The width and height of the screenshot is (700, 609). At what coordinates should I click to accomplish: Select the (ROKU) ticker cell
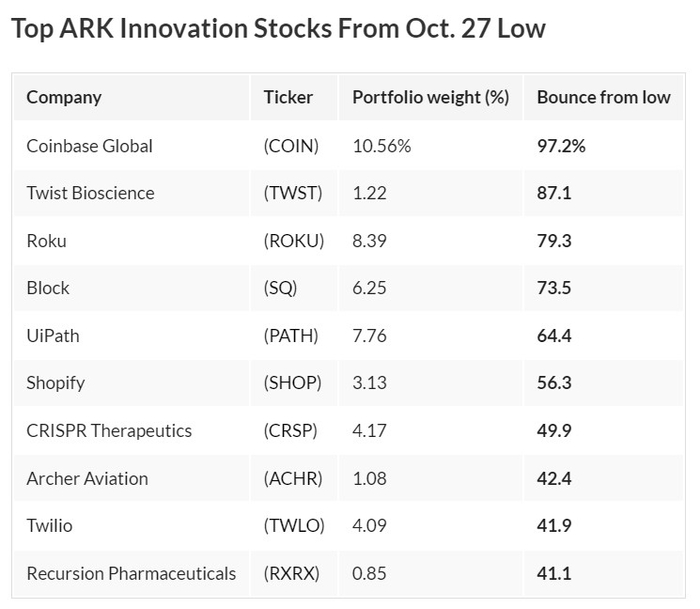tap(294, 240)
